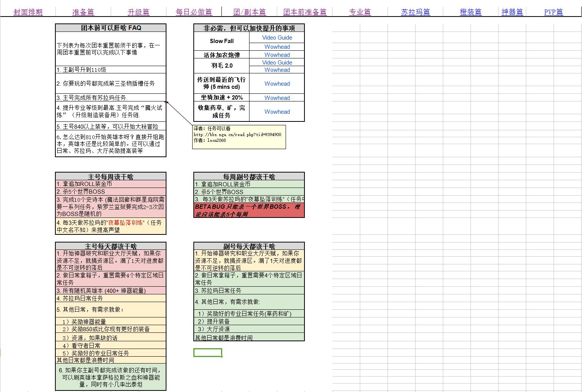This screenshot has height=392, width=582.
Task: Open the Wowhead link for 坐骑加速 +20%
Action: click(x=277, y=98)
